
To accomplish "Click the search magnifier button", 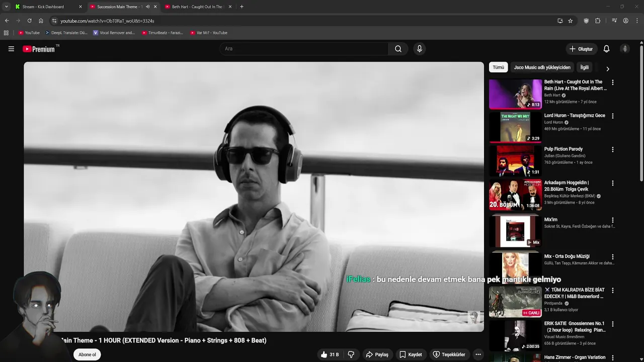I will pyautogui.click(x=398, y=49).
